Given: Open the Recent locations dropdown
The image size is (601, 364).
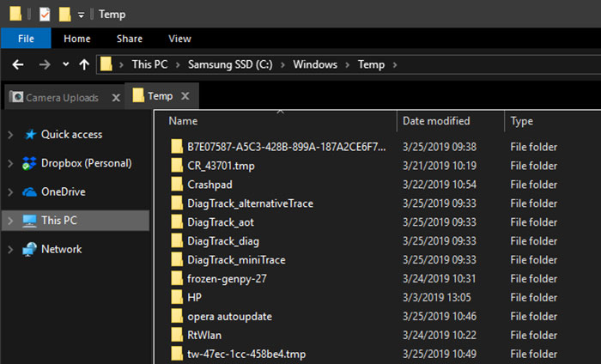Looking at the screenshot, I should 65,64.
